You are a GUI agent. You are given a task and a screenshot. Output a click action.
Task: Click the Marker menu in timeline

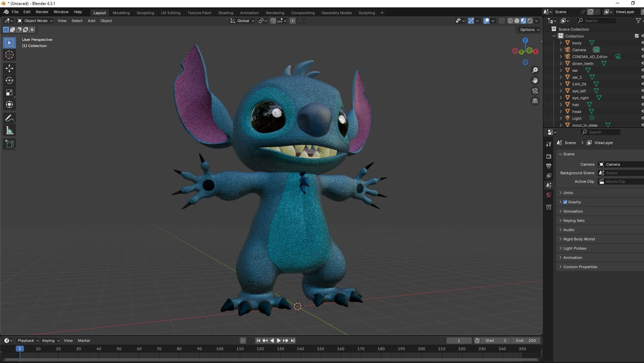click(x=84, y=340)
